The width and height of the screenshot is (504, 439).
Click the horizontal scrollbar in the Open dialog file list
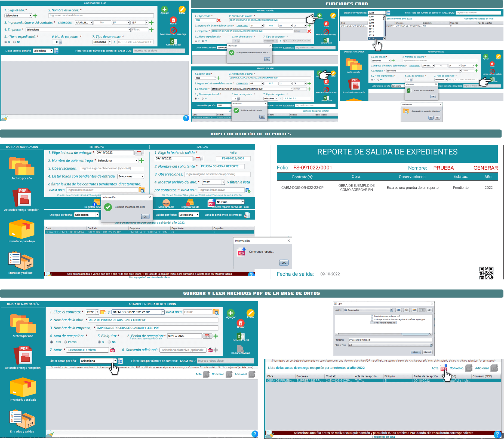[383, 334]
